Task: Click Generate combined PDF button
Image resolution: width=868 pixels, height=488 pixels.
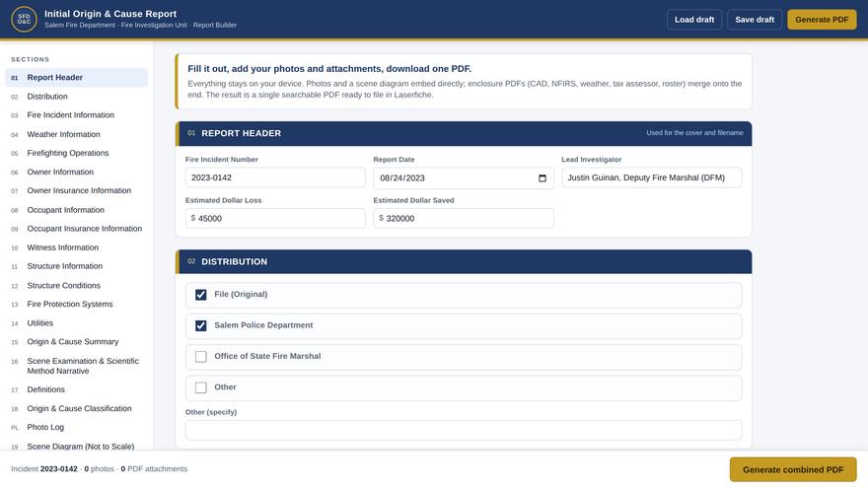Action: tap(793, 469)
